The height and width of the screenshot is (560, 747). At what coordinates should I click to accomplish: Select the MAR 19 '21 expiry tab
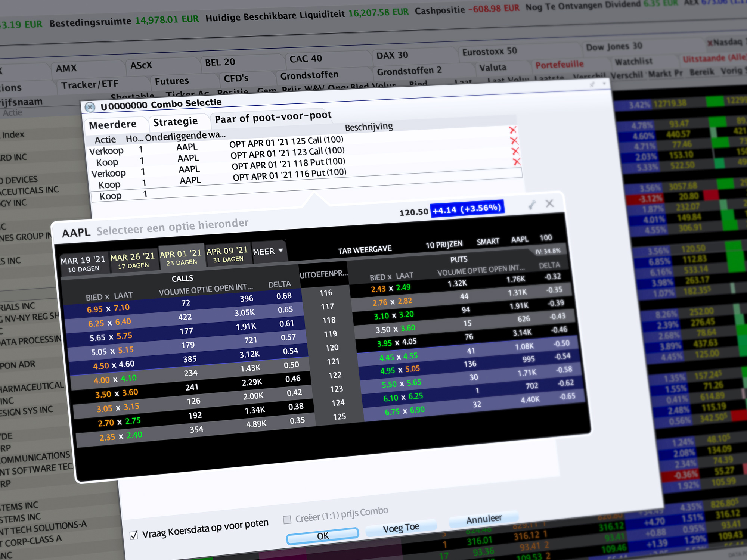point(83,264)
